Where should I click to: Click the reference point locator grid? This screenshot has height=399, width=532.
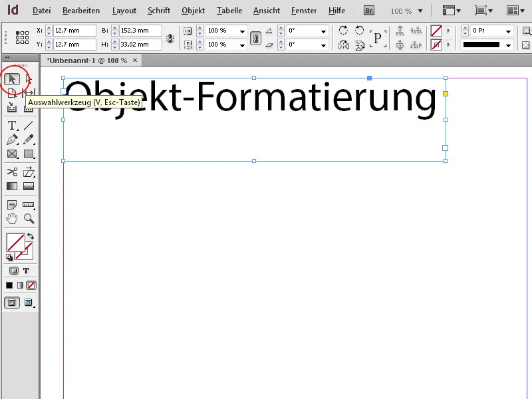coord(22,37)
